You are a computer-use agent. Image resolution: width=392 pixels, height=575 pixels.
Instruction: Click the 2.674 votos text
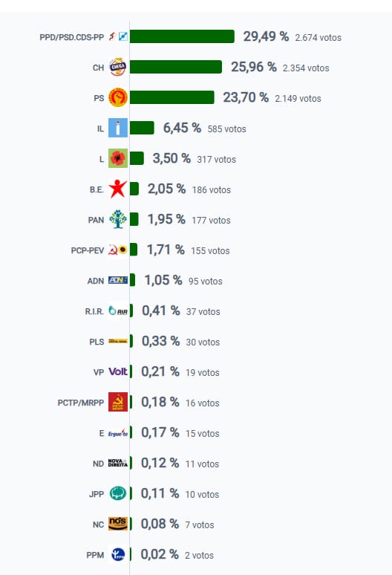(x=318, y=38)
